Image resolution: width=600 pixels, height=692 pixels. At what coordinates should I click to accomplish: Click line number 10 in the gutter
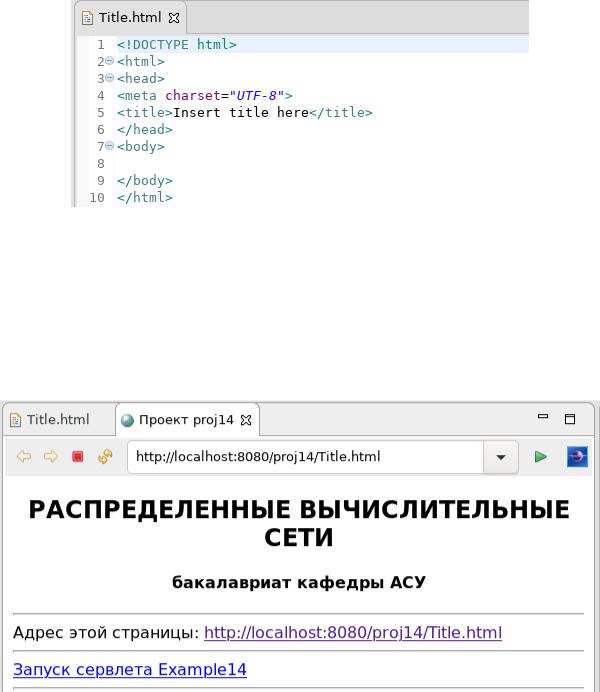[97, 197]
